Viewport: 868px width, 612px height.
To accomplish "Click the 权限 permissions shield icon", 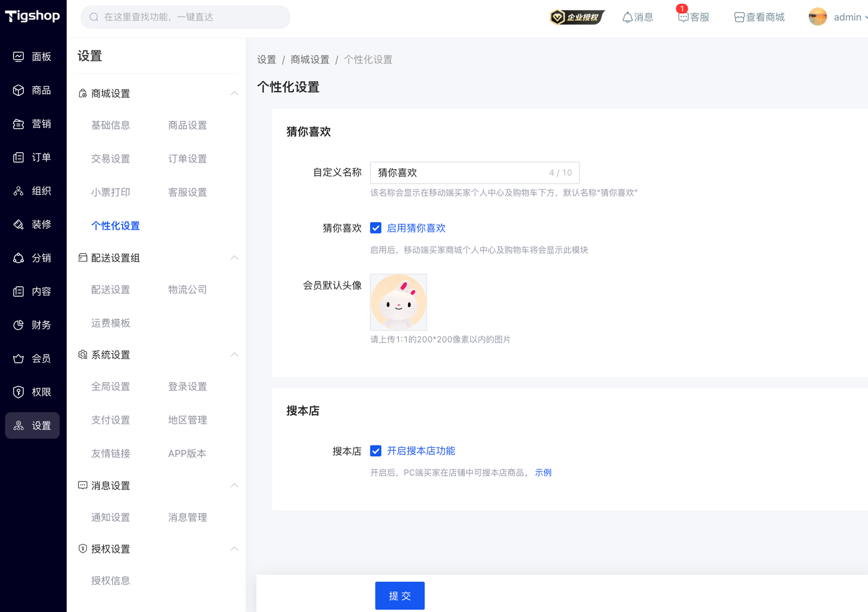I will [x=18, y=392].
